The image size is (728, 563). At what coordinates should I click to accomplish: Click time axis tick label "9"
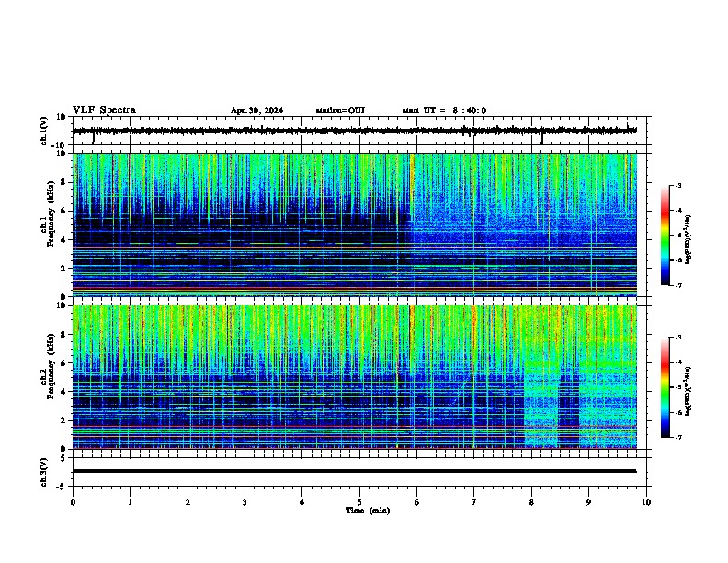588,502
